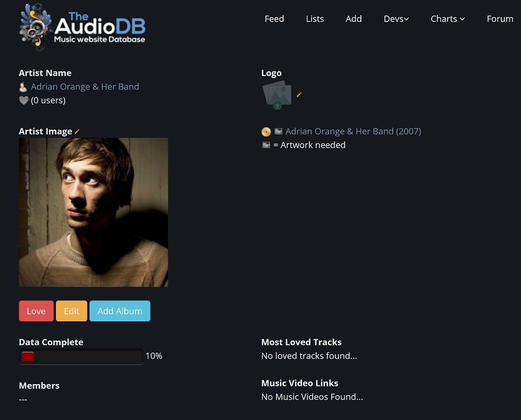The width and height of the screenshot is (521, 420).
Task: Click the 'Music Video Links' heading
Action: pos(300,383)
